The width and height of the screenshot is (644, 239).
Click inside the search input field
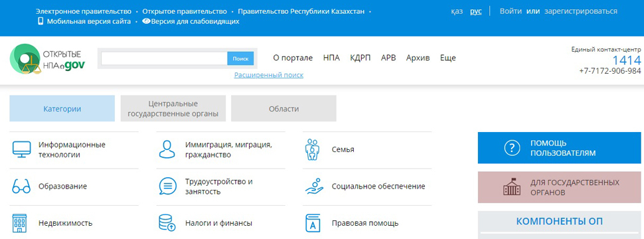(164, 58)
